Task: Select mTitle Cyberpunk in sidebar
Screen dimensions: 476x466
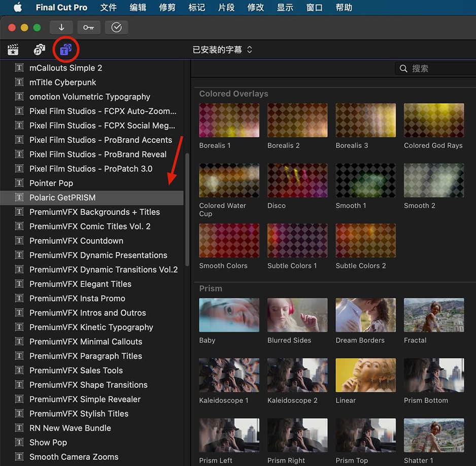Action: point(63,82)
